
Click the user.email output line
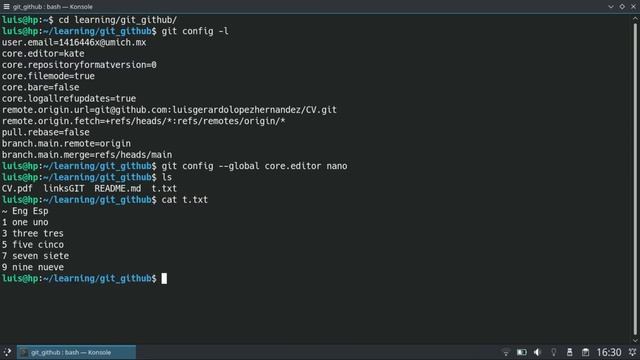(74, 42)
